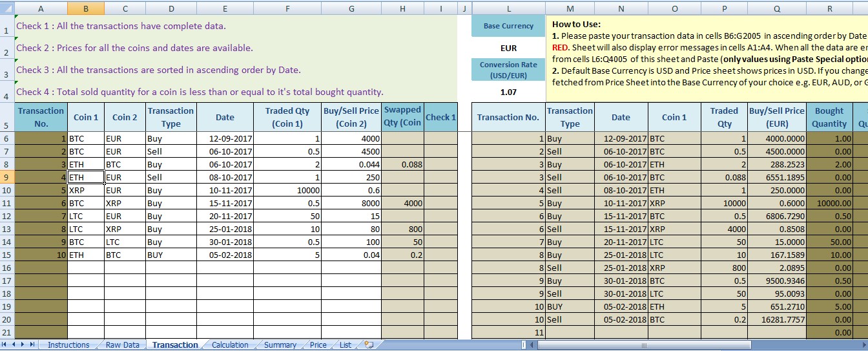Click the Coin 2 header cell
The width and height of the screenshot is (868, 351).
coord(125,117)
